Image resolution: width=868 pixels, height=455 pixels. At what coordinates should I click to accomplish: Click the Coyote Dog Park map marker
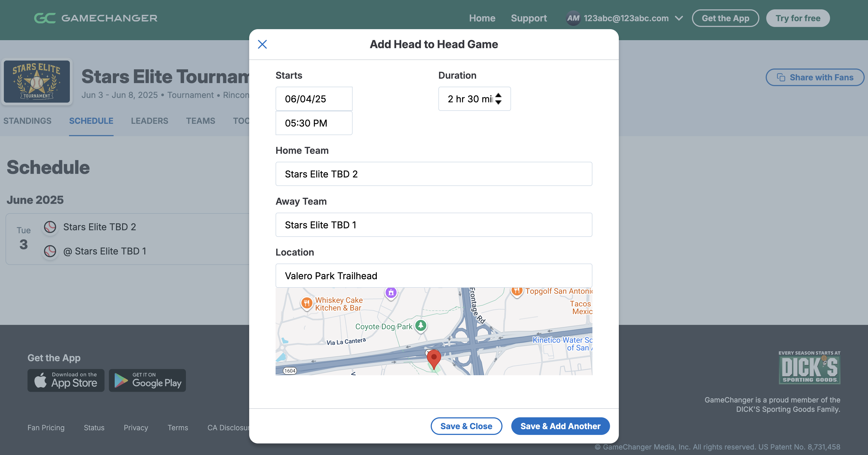(421, 326)
